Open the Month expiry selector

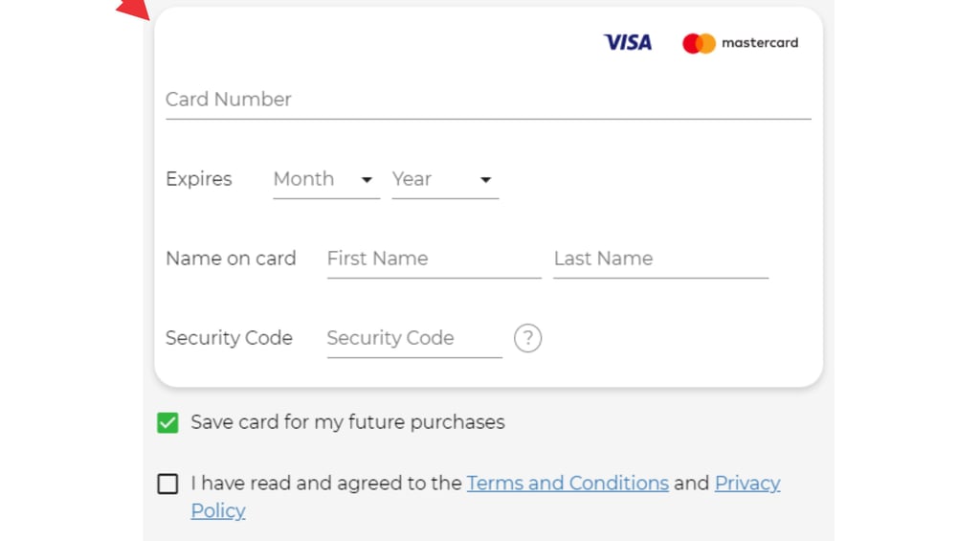tap(316, 179)
